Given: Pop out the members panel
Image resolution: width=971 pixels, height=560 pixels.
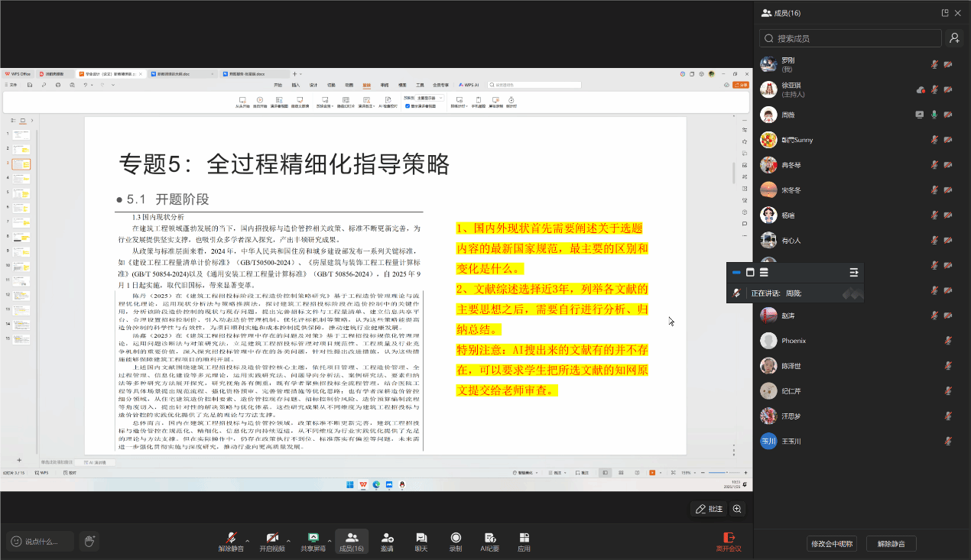Looking at the screenshot, I should [x=945, y=13].
